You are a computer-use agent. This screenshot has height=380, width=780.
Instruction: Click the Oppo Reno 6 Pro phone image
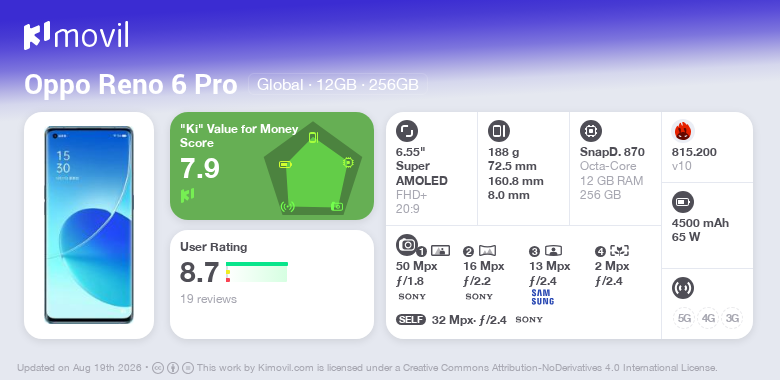pos(89,225)
